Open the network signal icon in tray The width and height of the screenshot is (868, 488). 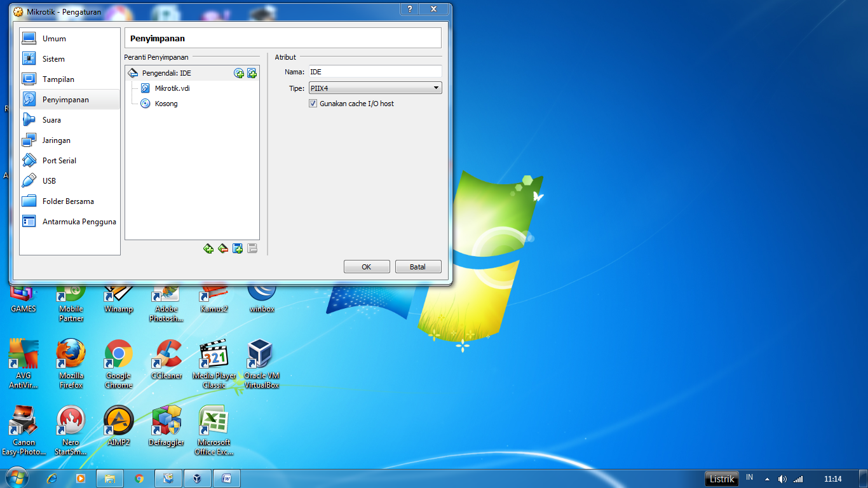pos(798,479)
